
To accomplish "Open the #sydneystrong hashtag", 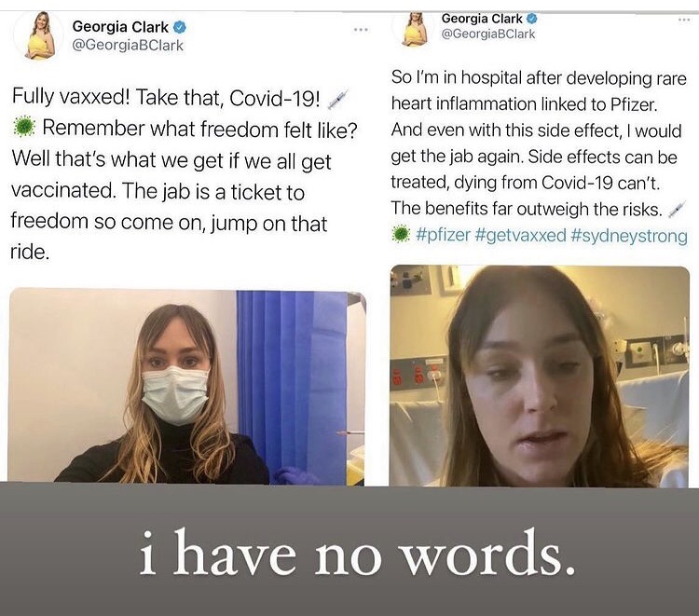I will 629,236.
